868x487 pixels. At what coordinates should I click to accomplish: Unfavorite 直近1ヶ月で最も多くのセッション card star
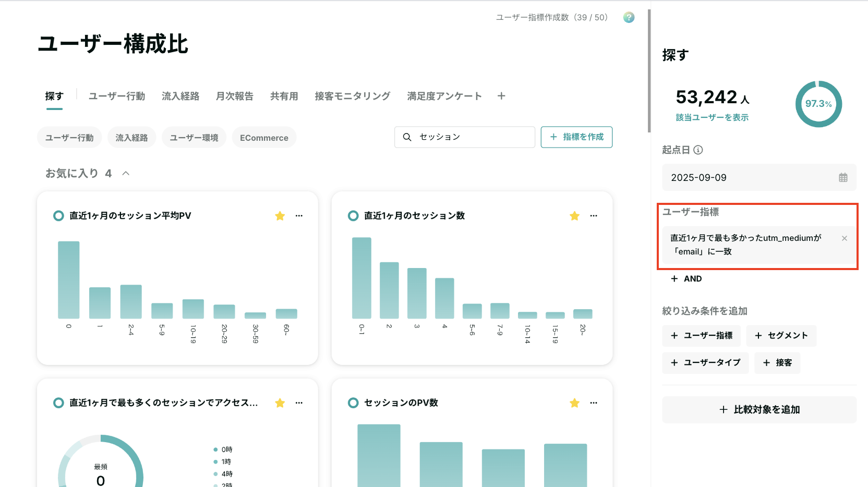(280, 403)
